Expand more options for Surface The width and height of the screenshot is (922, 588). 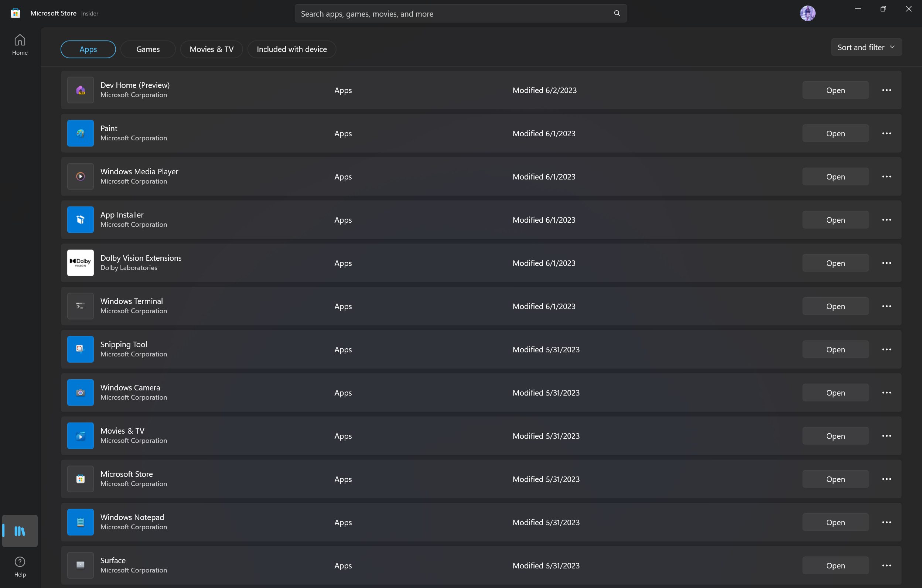click(x=887, y=565)
